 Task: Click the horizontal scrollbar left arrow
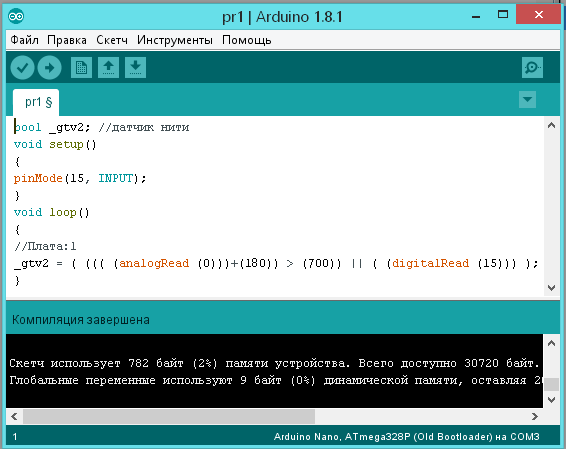(x=14, y=417)
